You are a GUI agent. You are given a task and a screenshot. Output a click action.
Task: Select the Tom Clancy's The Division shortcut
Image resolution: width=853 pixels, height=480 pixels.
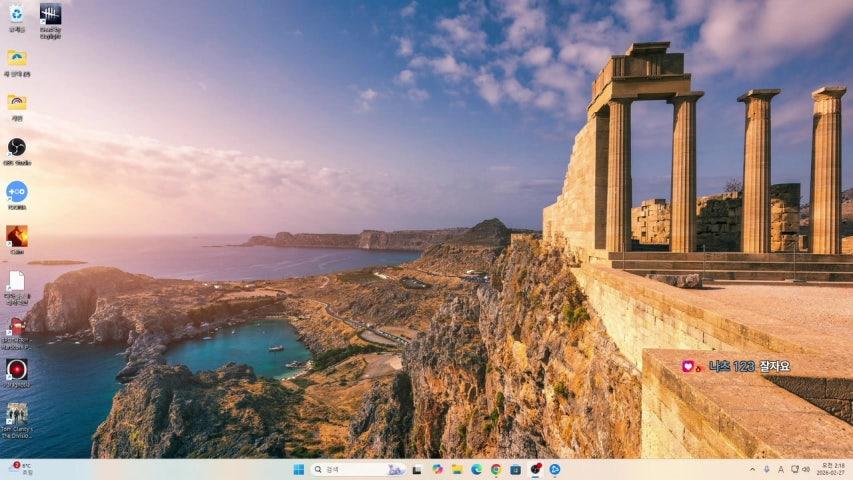pos(16,414)
